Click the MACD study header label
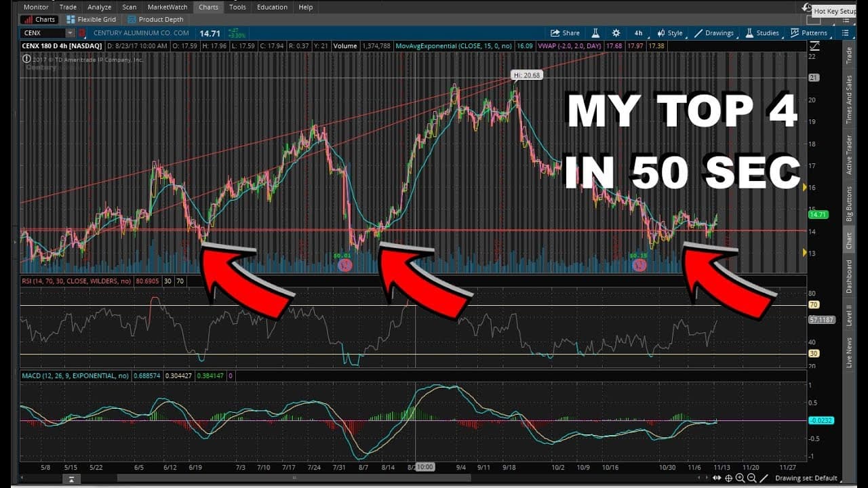868x488 pixels. tap(75, 375)
